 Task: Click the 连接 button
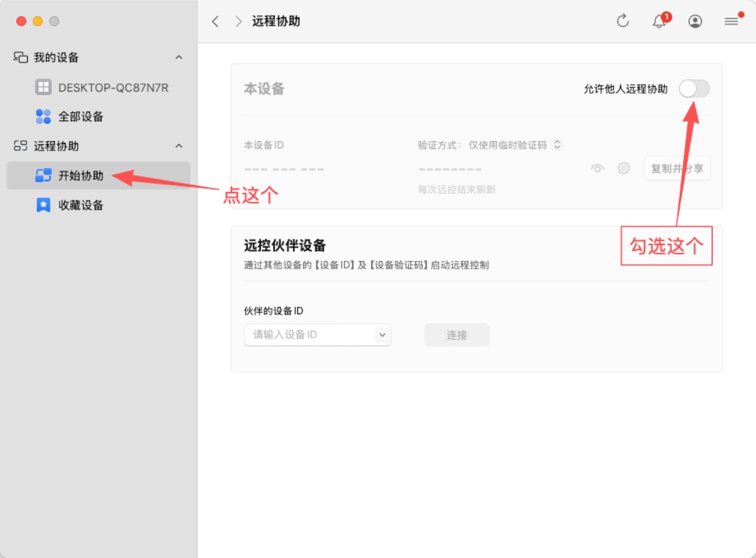click(457, 335)
